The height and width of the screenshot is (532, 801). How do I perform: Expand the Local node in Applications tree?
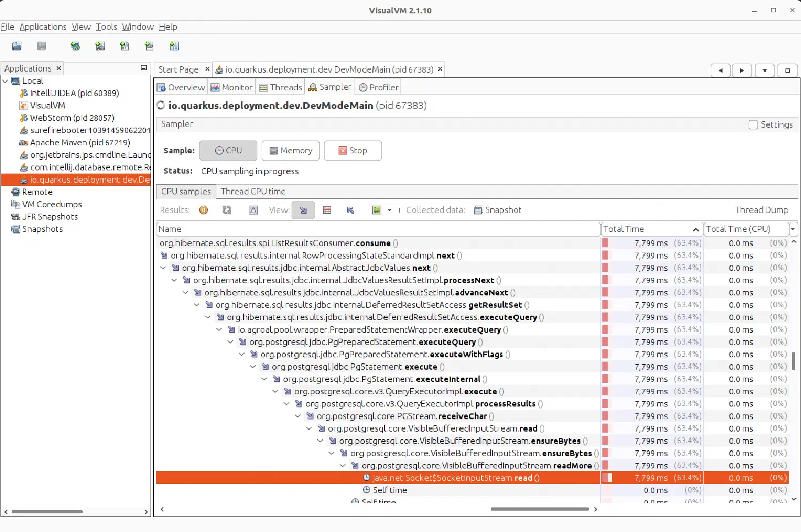point(6,81)
